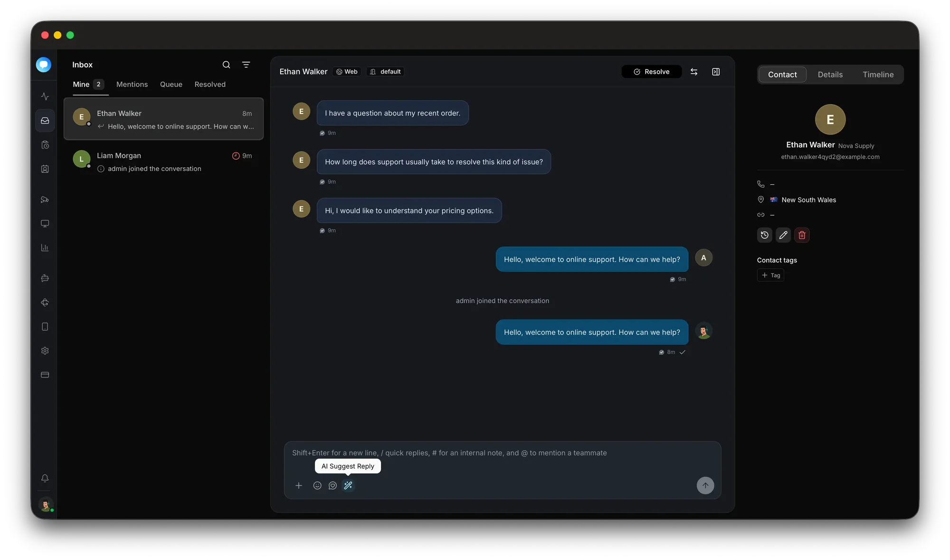Click the 'admin joined the conversation' chat notice
Screen dimensions: 950x560
tap(502, 301)
